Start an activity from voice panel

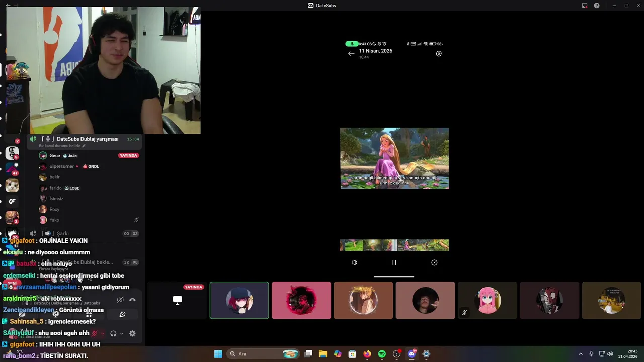point(122,314)
